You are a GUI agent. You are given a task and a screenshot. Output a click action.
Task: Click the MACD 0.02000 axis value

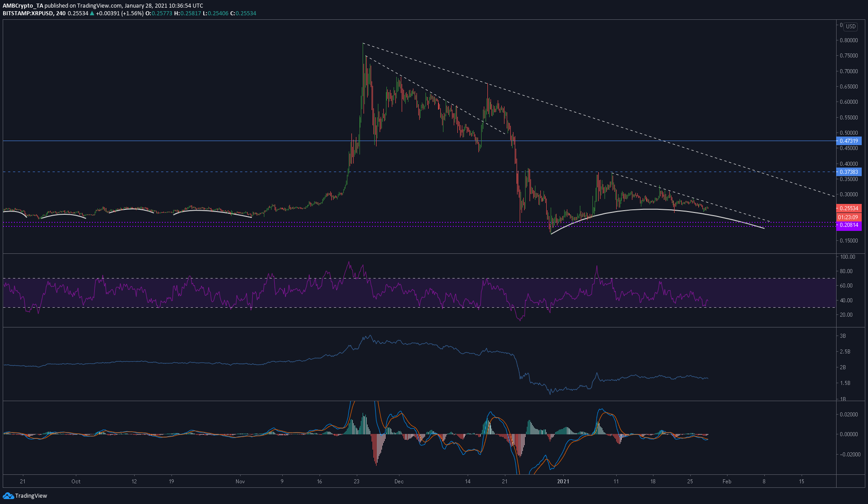point(849,415)
